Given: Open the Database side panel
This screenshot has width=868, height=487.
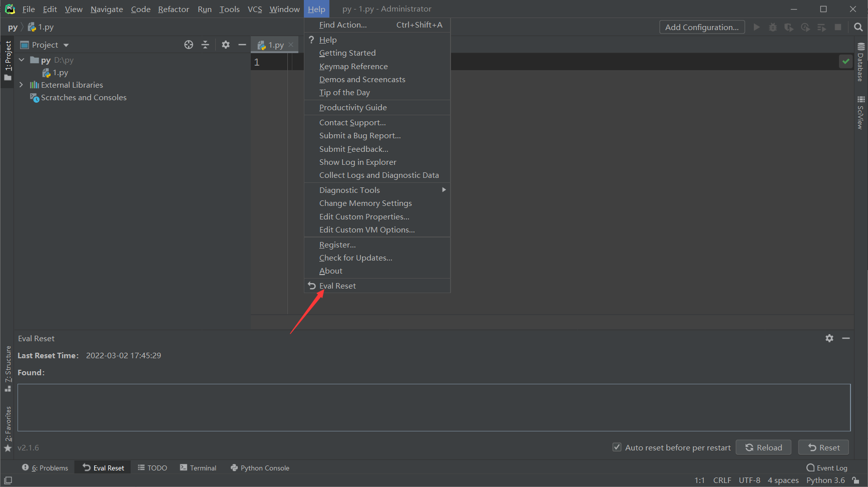Looking at the screenshot, I should point(861,62).
